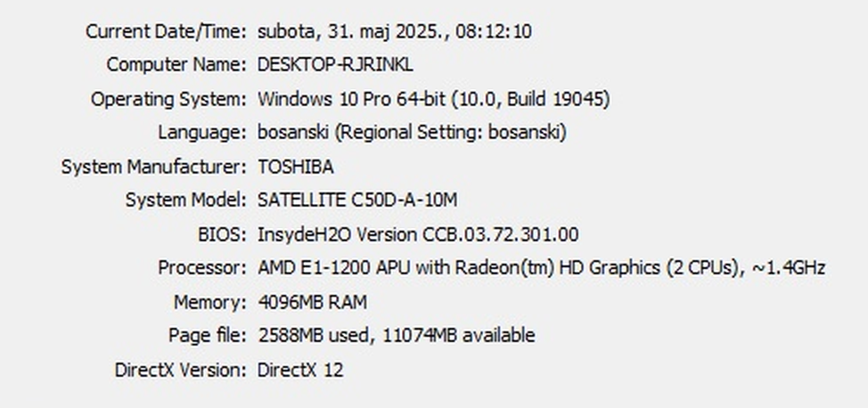Viewport: 868px width, 408px height.
Task: Click the DirectX 12 version value
Action: click(x=300, y=370)
